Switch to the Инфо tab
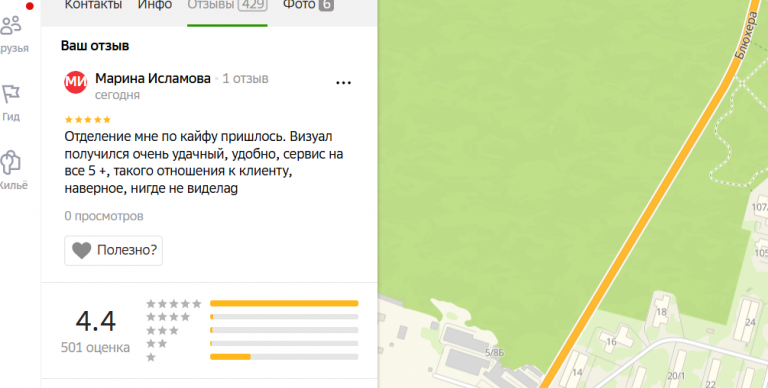 (155, 5)
